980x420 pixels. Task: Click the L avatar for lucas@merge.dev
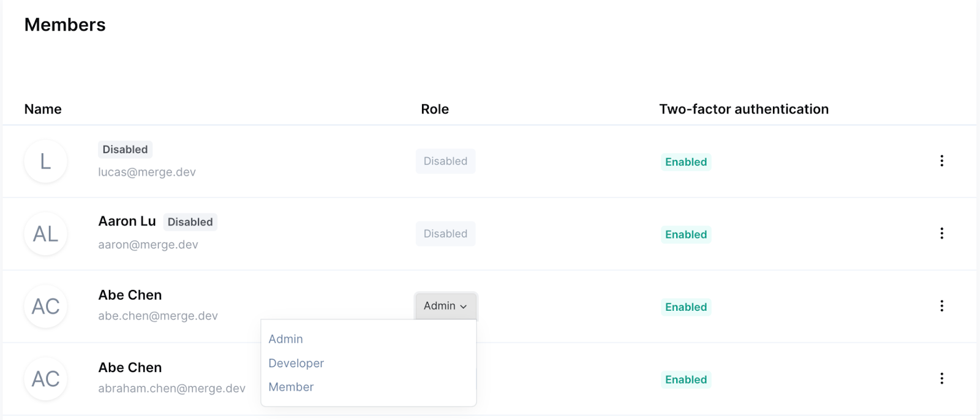click(x=45, y=161)
